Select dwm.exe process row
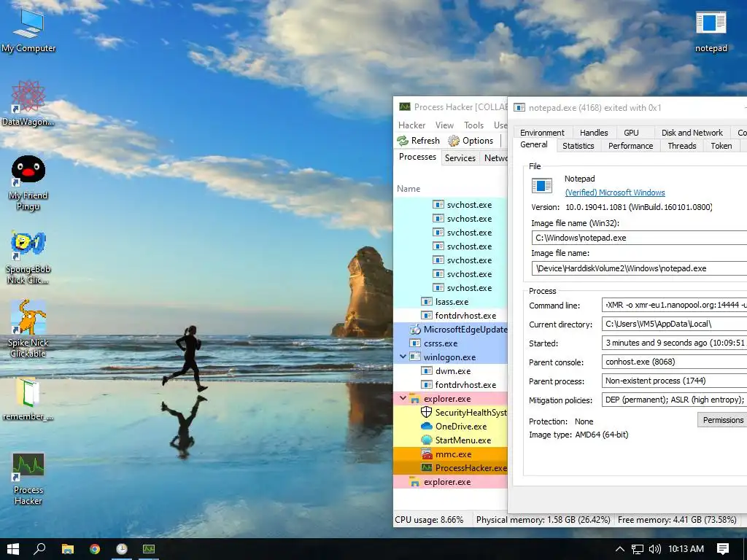This screenshot has width=747, height=560. click(x=450, y=370)
